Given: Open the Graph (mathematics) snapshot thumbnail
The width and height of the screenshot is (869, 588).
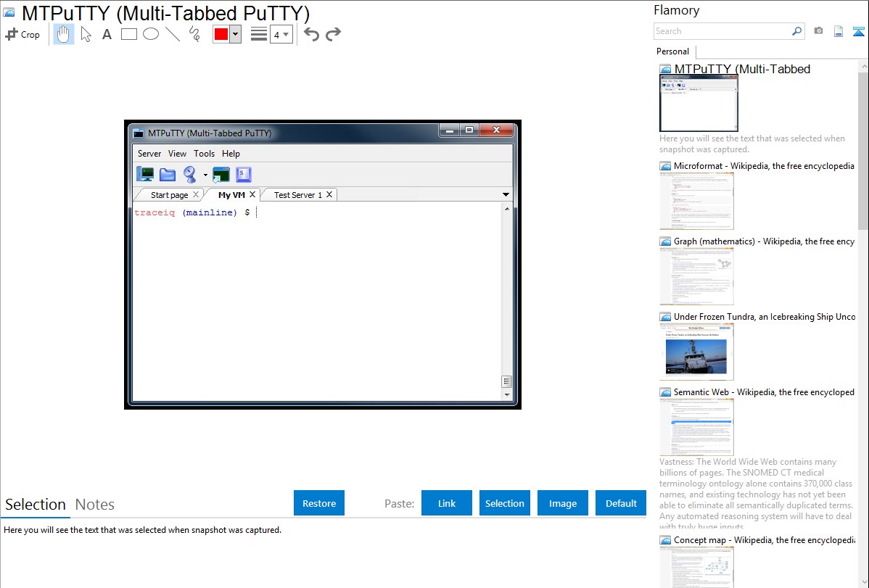Looking at the screenshot, I should pos(696,276).
